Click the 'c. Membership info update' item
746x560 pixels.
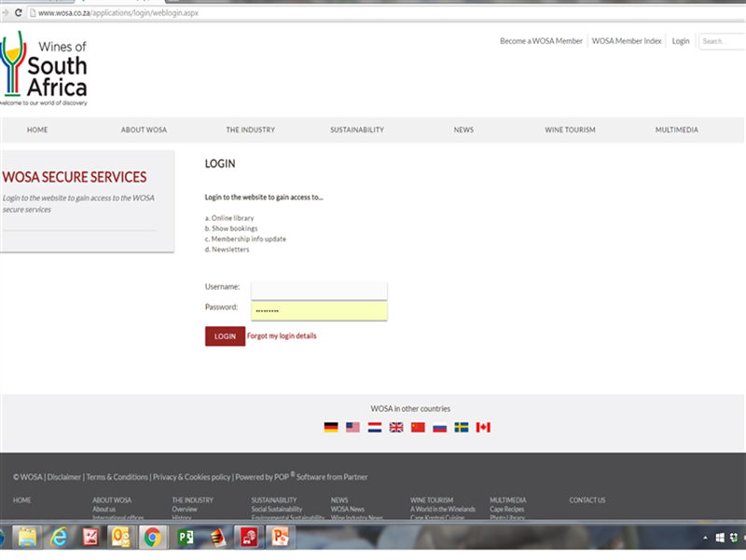(x=245, y=239)
